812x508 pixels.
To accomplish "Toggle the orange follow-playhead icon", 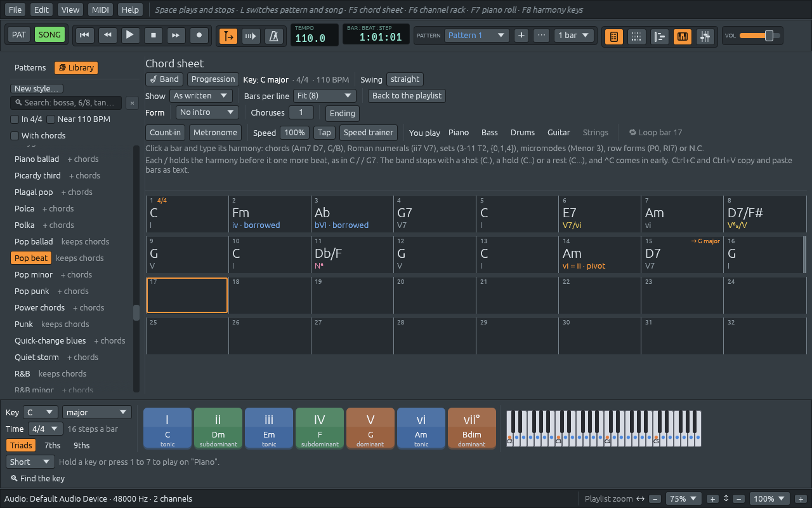I will [x=228, y=36].
